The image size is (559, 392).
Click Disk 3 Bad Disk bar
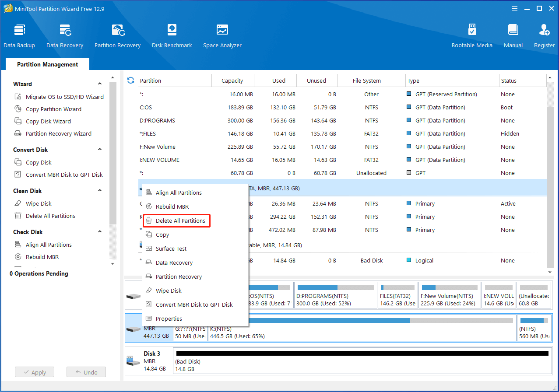point(362,360)
